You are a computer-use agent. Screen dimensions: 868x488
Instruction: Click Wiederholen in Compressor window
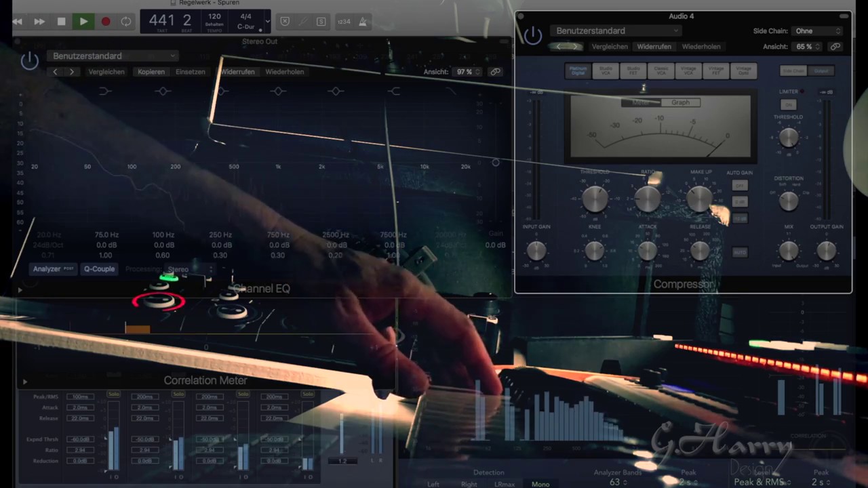(x=701, y=47)
